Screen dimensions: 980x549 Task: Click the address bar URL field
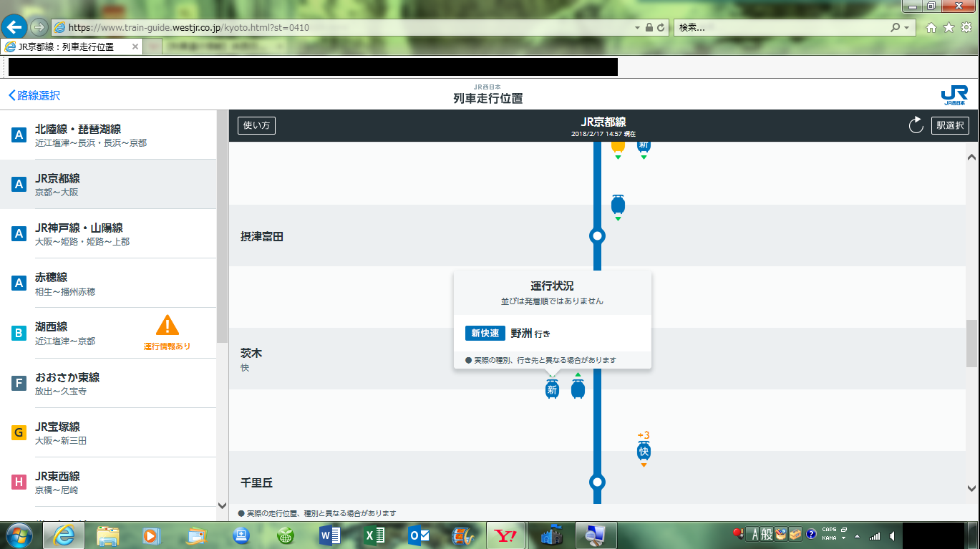(x=344, y=27)
